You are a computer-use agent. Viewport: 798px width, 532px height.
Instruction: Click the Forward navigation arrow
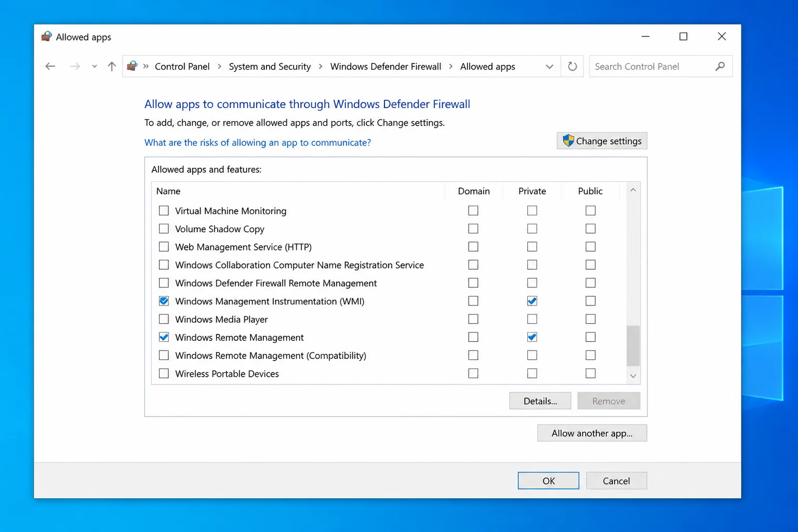pyautogui.click(x=75, y=66)
